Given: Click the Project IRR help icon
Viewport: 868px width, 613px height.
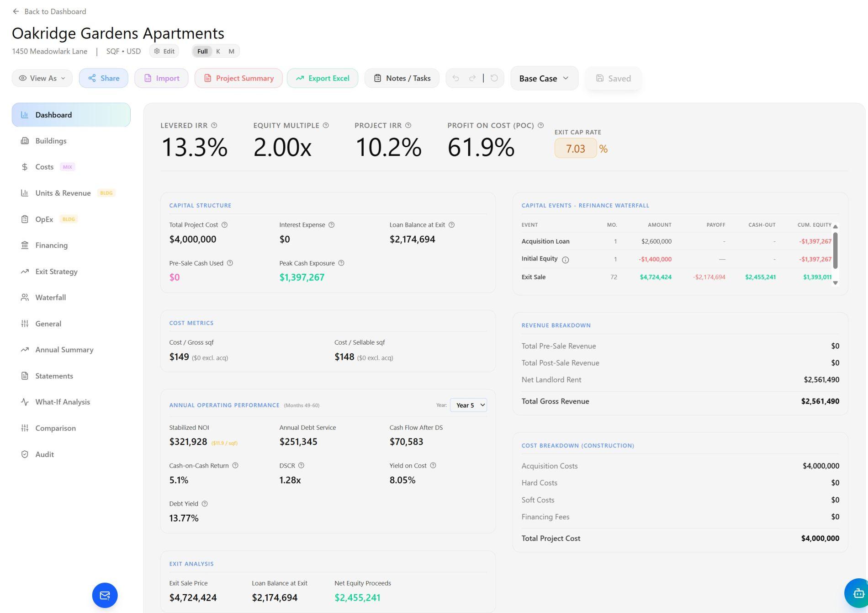Looking at the screenshot, I should (x=408, y=125).
